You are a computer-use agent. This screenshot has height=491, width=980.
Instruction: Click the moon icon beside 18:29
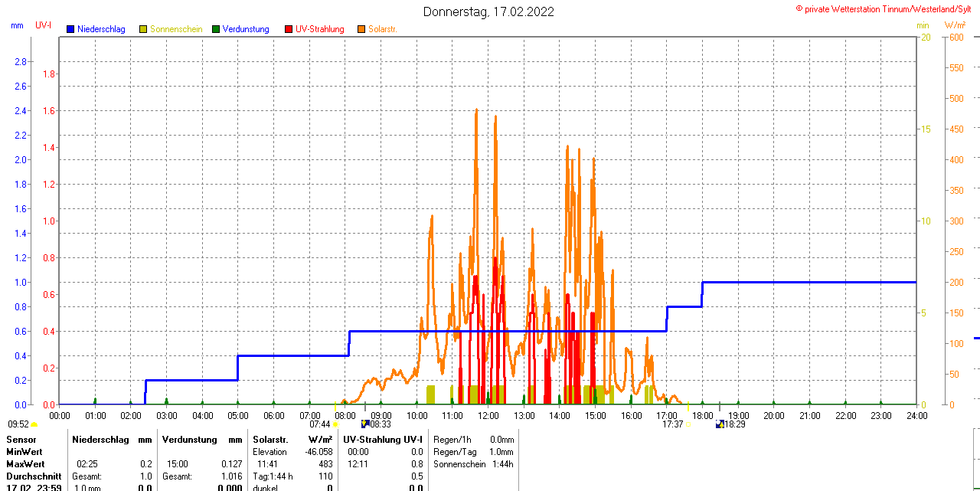[719, 424]
